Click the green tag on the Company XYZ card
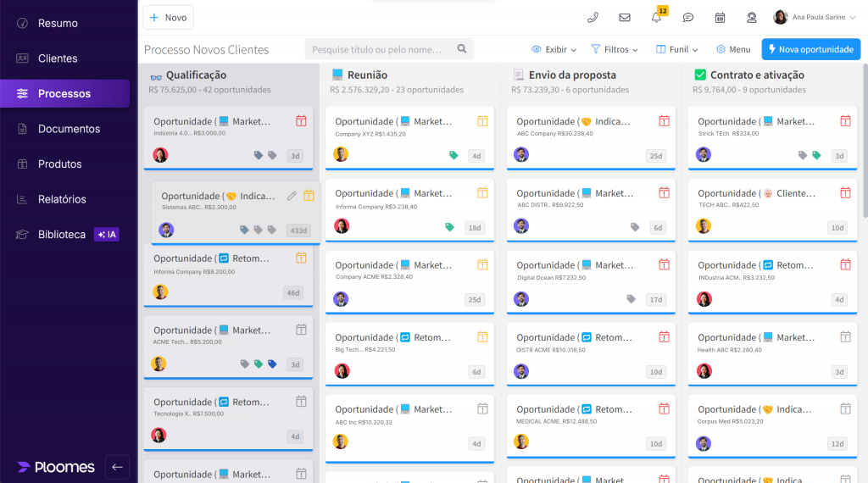The width and height of the screenshot is (868, 483). click(x=453, y=156)
